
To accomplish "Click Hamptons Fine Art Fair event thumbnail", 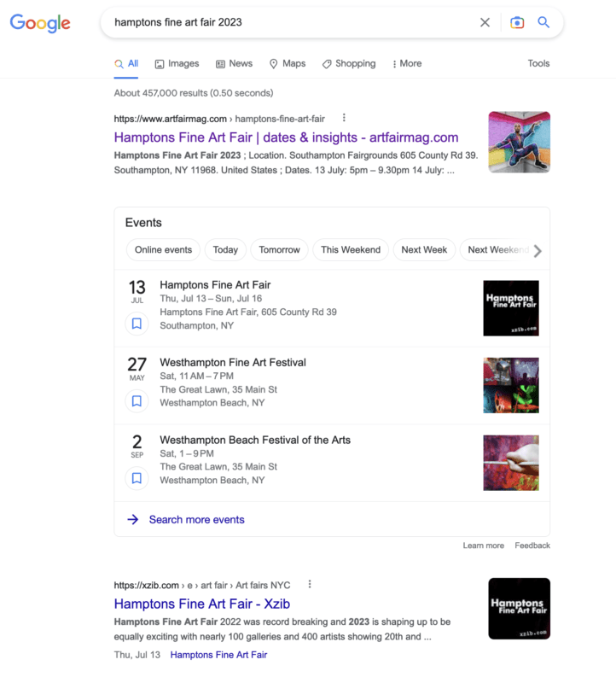I will pos(511,308).
